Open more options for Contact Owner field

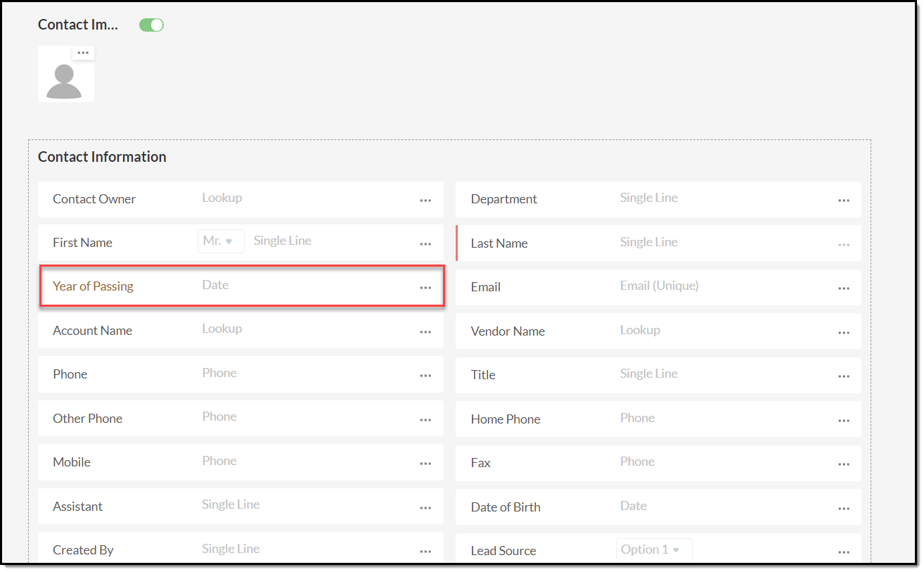[425, 201]
